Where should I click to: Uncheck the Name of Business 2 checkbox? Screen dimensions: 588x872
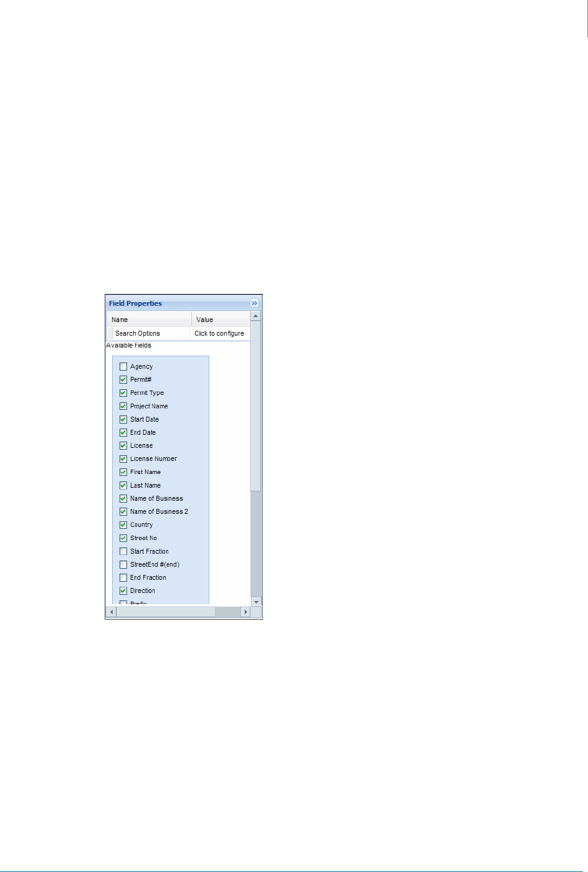[x=123, y=511]
